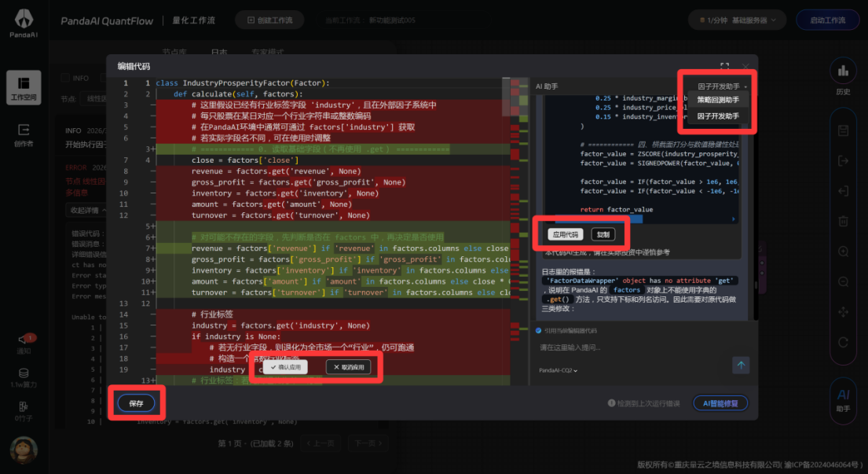Click the 复制 copy button
The width and height of the screenshot is (868, 474).
click(x=602, y=234)
